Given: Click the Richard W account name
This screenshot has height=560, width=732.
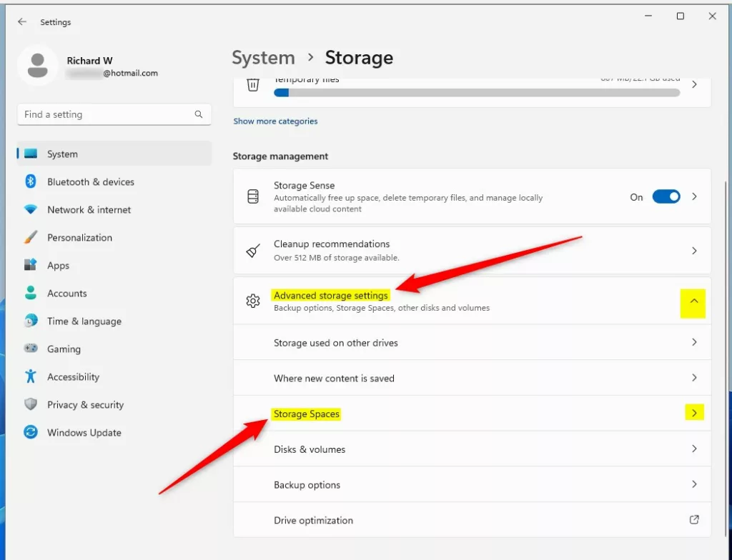Looking at the screenshot, I should tap(89, 61).
